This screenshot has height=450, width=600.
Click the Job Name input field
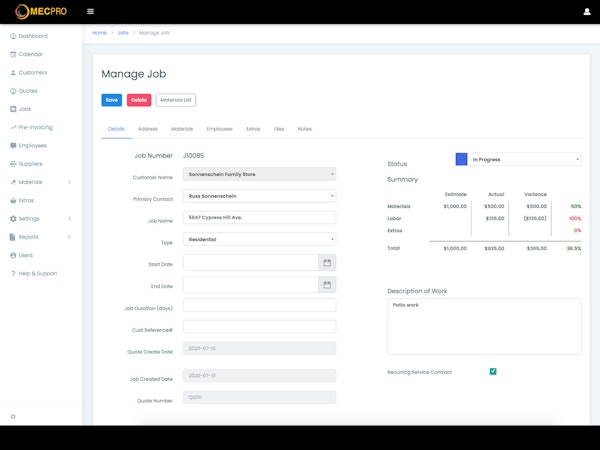click(259, 218)
